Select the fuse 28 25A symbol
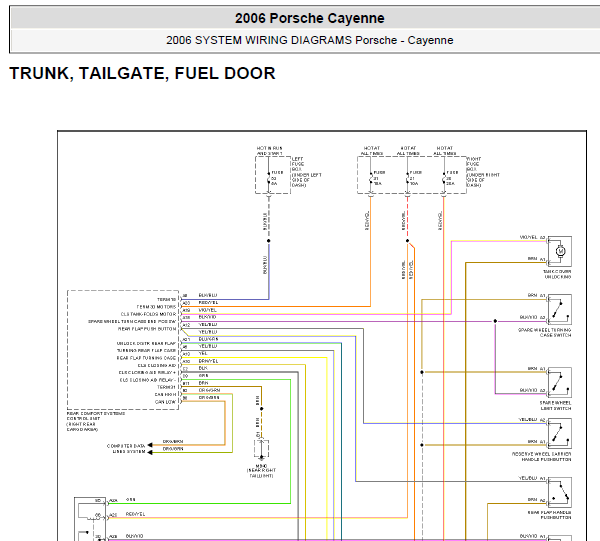This screenshot has width=600, height=541. point(444,178)
